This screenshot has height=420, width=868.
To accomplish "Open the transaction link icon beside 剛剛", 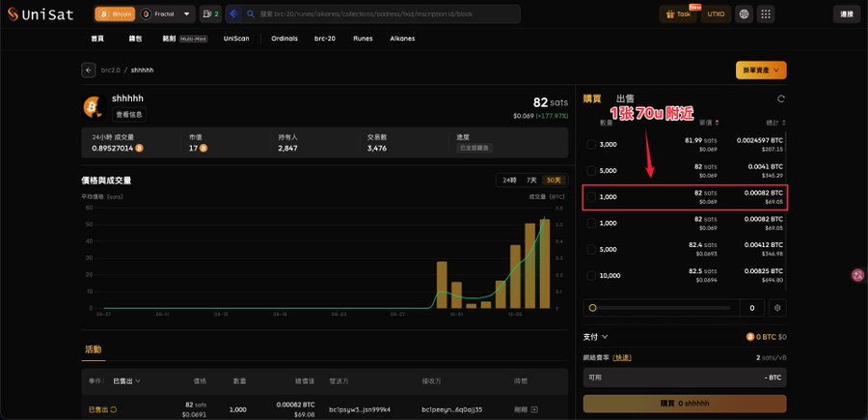I will (534, 410).
